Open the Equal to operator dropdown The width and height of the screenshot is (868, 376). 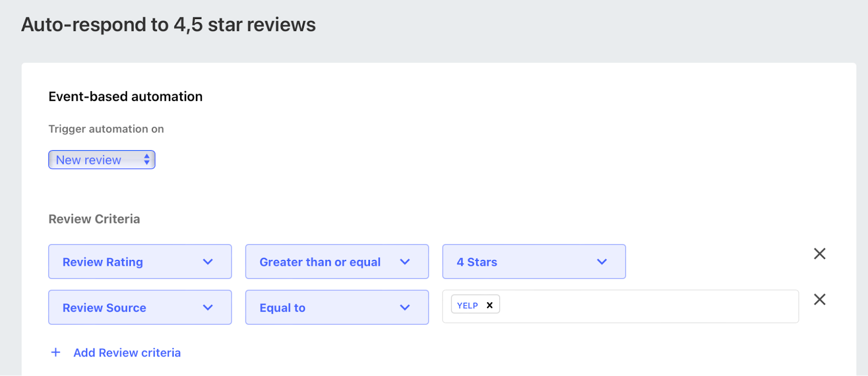[336, 307]
